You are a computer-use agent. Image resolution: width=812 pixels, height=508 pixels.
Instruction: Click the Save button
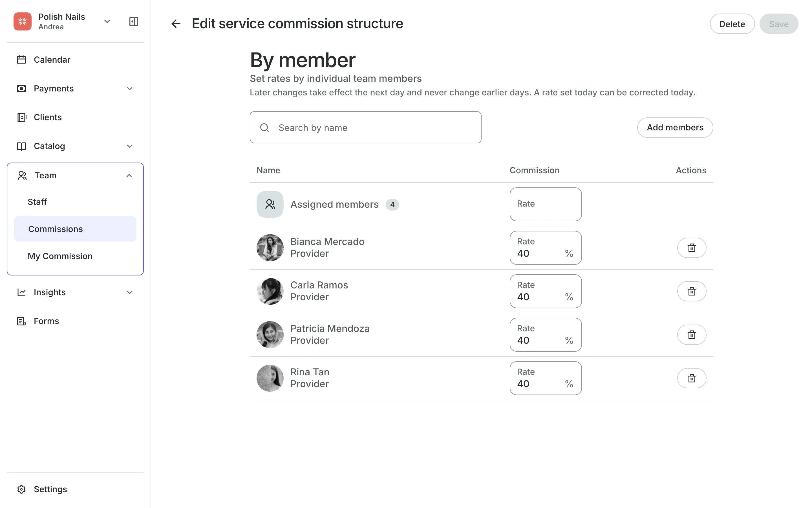click(x=778, y=24)
